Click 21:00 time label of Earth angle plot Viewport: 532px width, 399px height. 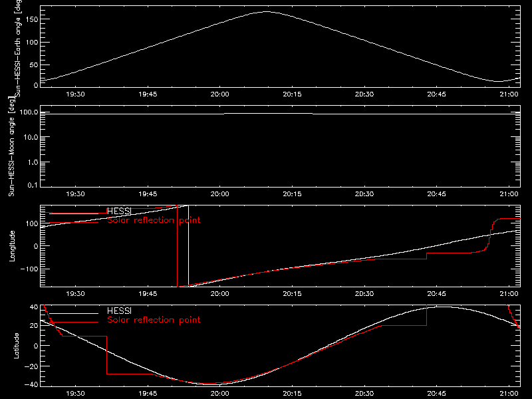[509, 94]
